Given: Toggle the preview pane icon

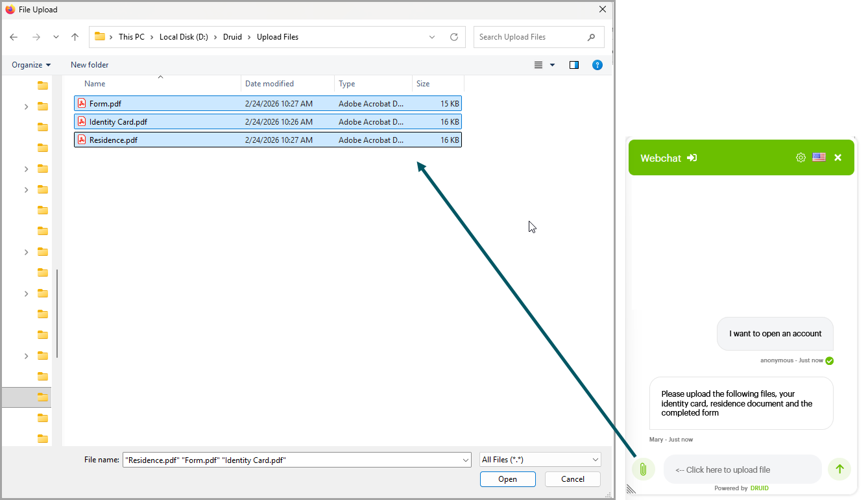Looking at the screenshot, I should [573, 65].
